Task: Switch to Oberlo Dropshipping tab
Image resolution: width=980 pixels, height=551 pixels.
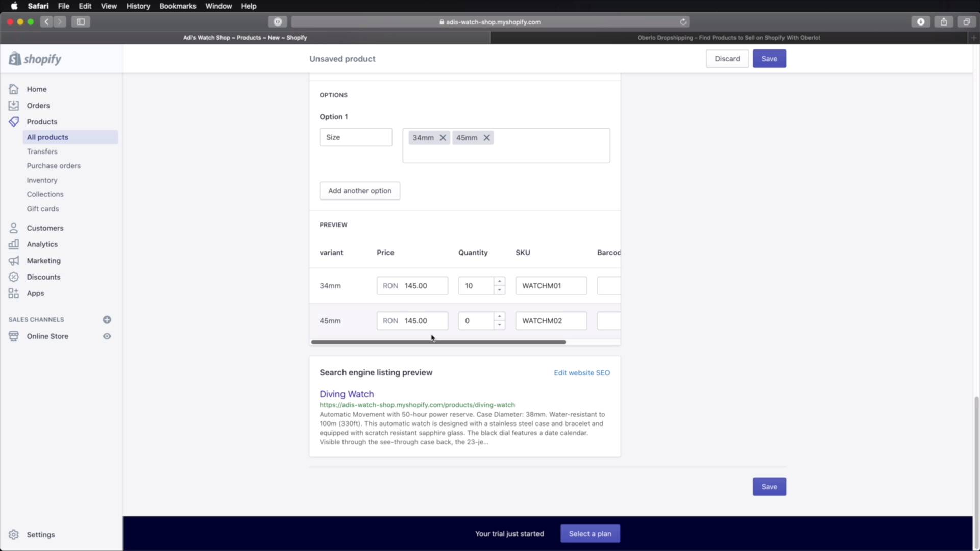Action: [728, 38]
